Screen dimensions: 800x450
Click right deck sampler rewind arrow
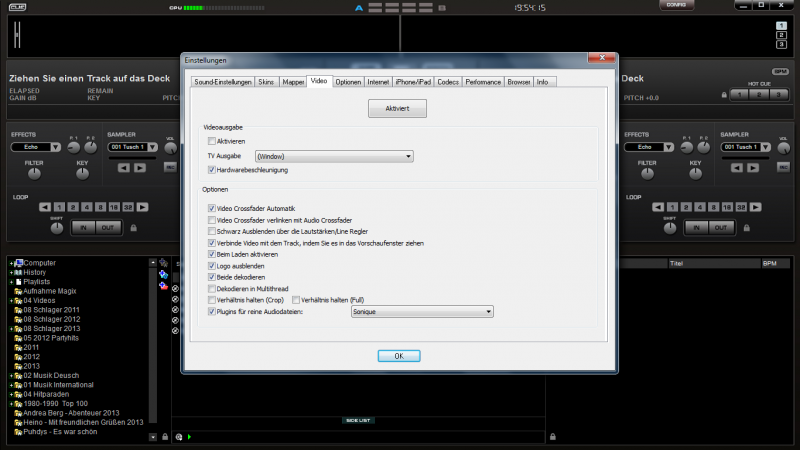coord(737,168)
